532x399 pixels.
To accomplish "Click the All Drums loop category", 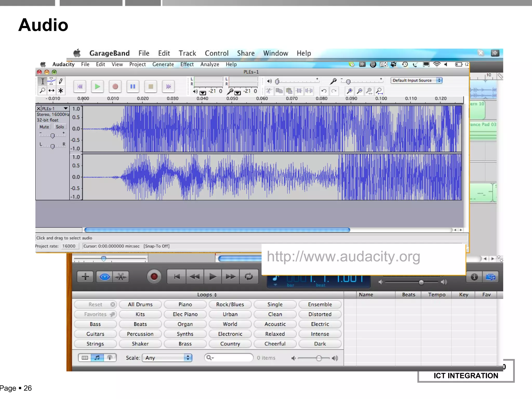I will coord(140,304).
